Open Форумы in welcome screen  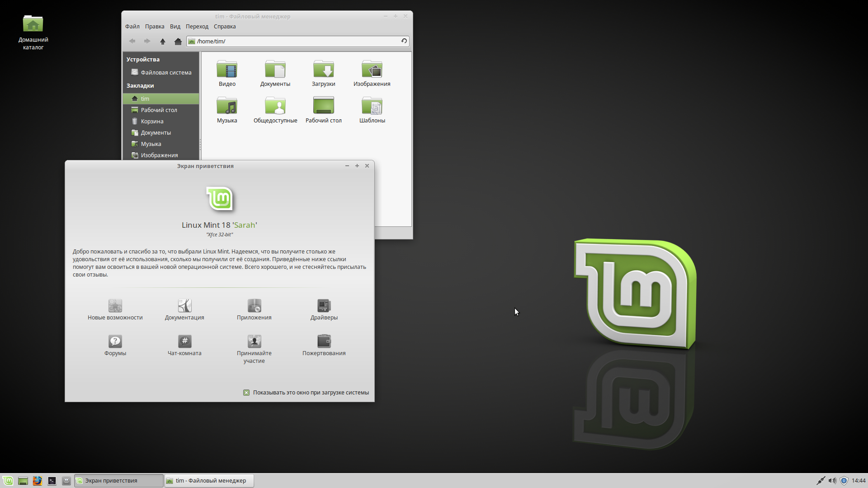click(x=115, y=346)
